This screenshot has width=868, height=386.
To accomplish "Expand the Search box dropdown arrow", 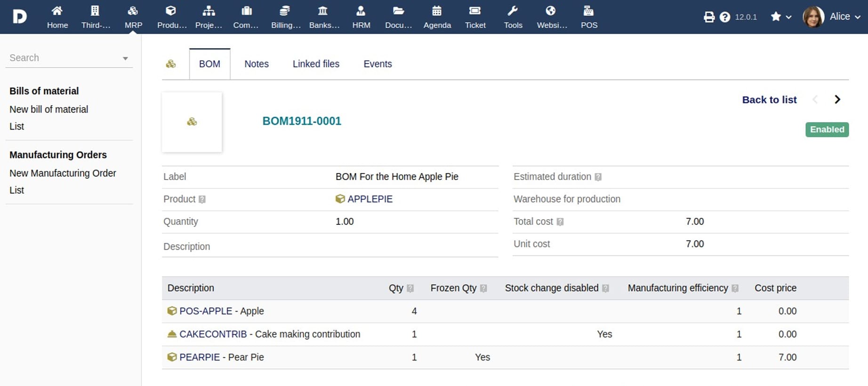I will (125, 58).
